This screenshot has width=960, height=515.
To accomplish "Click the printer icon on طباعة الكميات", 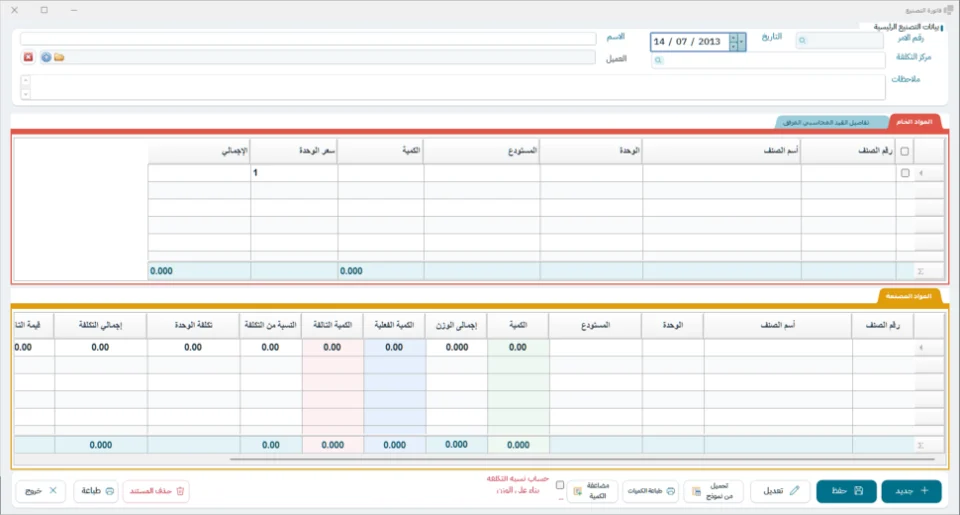I will (x=670, y=491).
